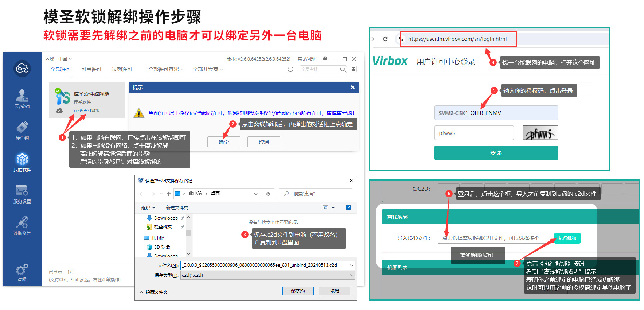This screenshot has width=644, height=310.
Task: Expand the 全部开发商 dropdown
Action: click(208, 69)
